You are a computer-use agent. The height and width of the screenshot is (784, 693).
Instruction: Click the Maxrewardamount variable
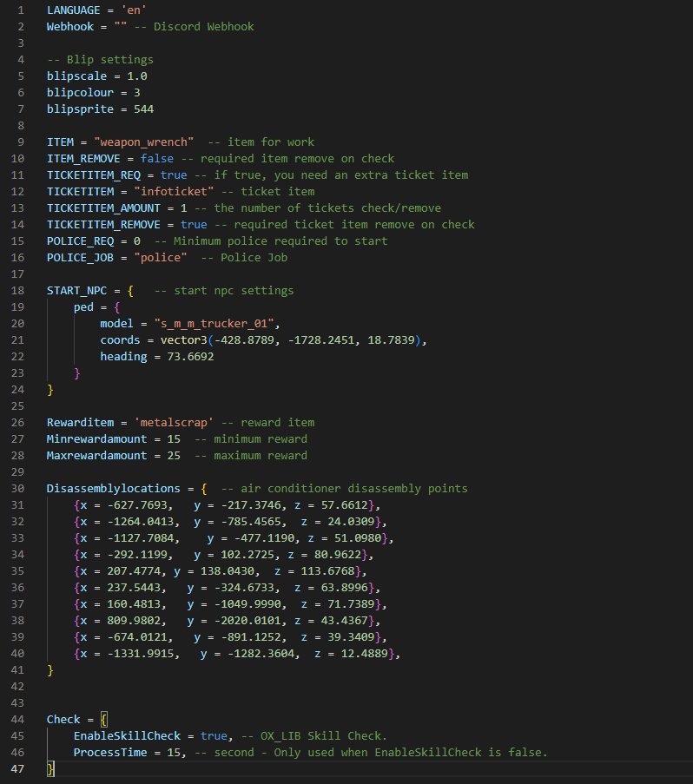point(96,456)
